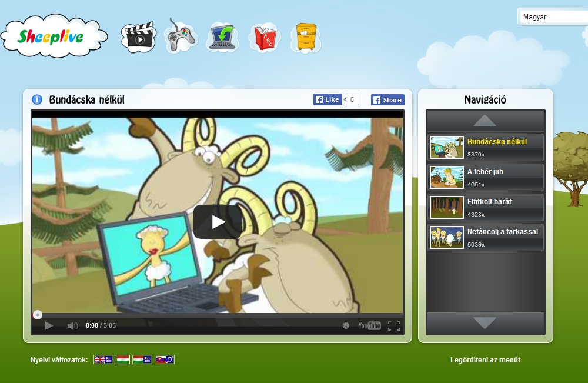The height and width of the screenshot is (383, 588).
Task: Click the "5039x" view count
Action: [476, 245]
